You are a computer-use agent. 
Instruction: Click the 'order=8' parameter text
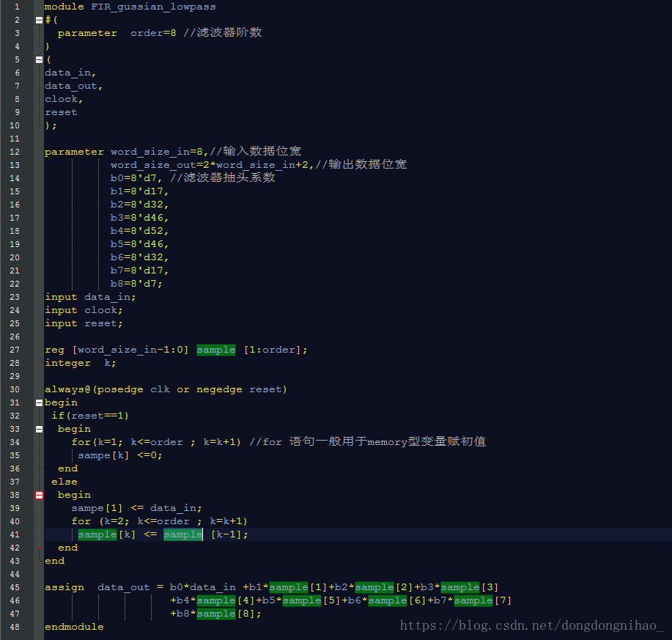153,33
